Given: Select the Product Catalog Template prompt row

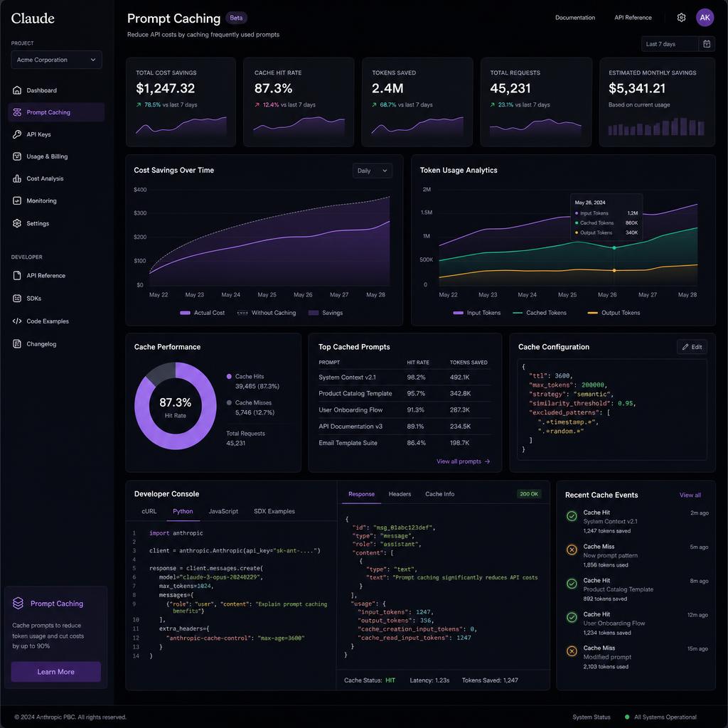Looking at the screenshot, I should (x=404, y=393).
